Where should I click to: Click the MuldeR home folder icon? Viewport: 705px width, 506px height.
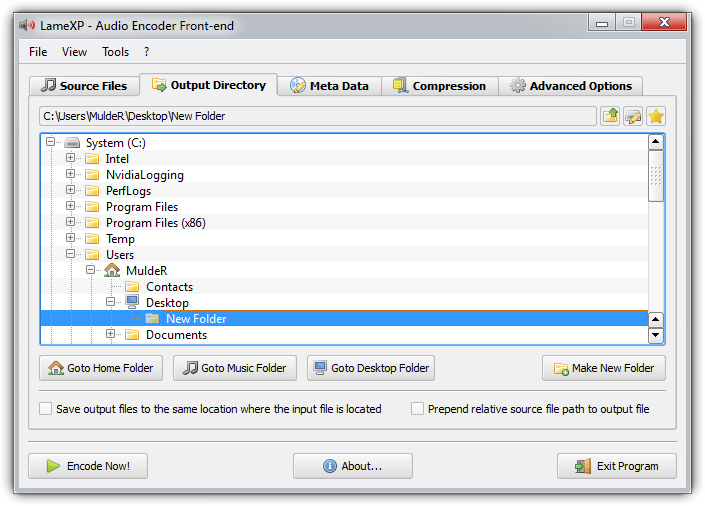[112, 271]
